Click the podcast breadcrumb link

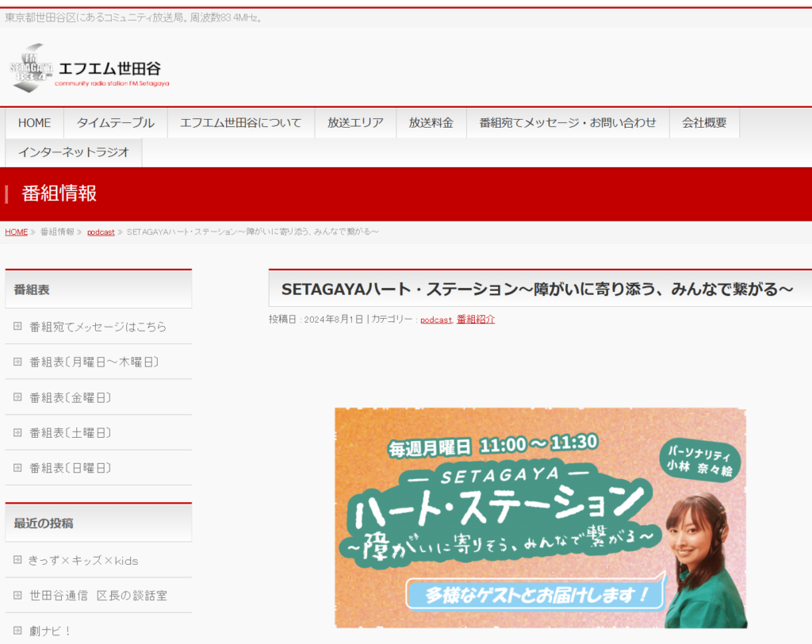(x=101, y=232)
